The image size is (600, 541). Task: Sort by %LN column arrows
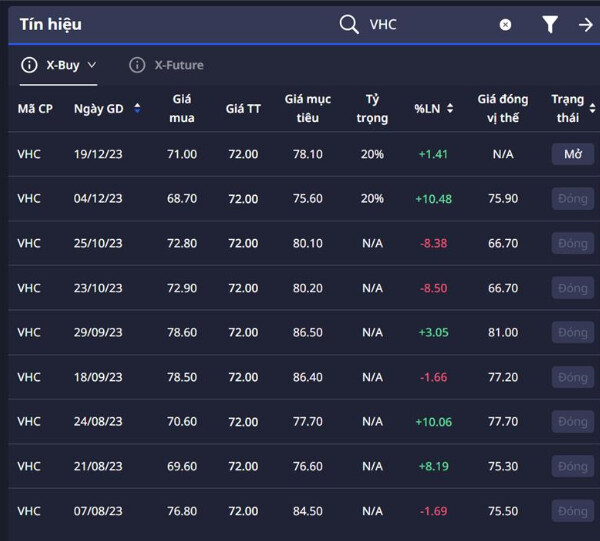[x=450, y=108]
